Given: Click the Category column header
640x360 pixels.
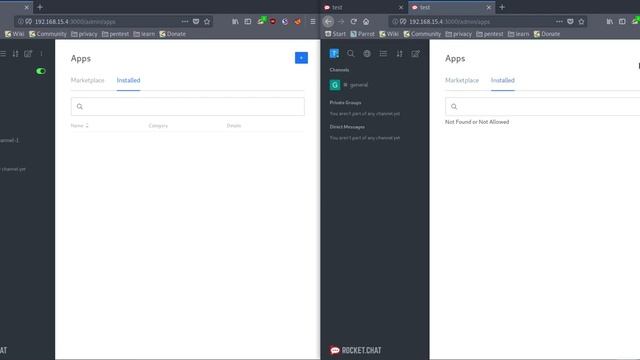Looking at the screenshot, I should pos(158,126).
